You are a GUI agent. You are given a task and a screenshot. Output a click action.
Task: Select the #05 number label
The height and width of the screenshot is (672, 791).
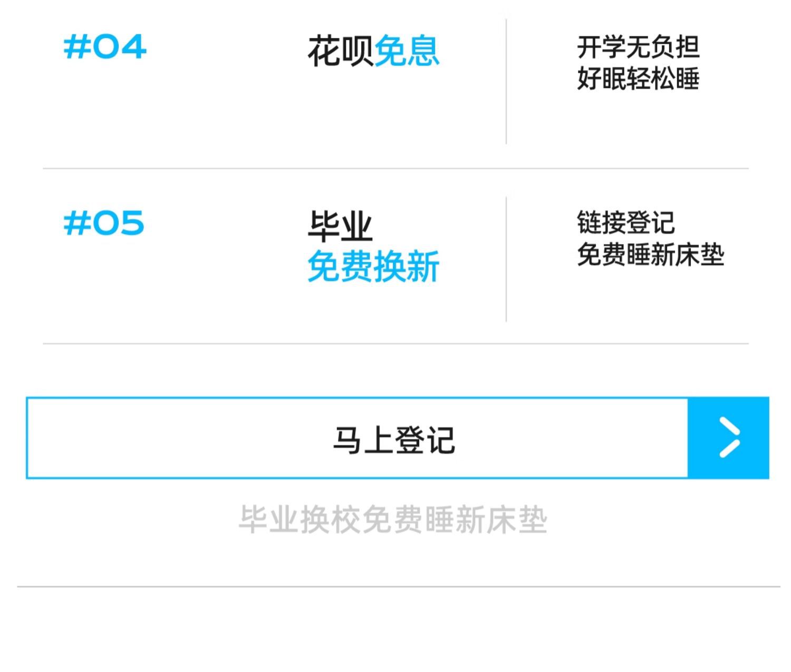(x=104, y=223)
